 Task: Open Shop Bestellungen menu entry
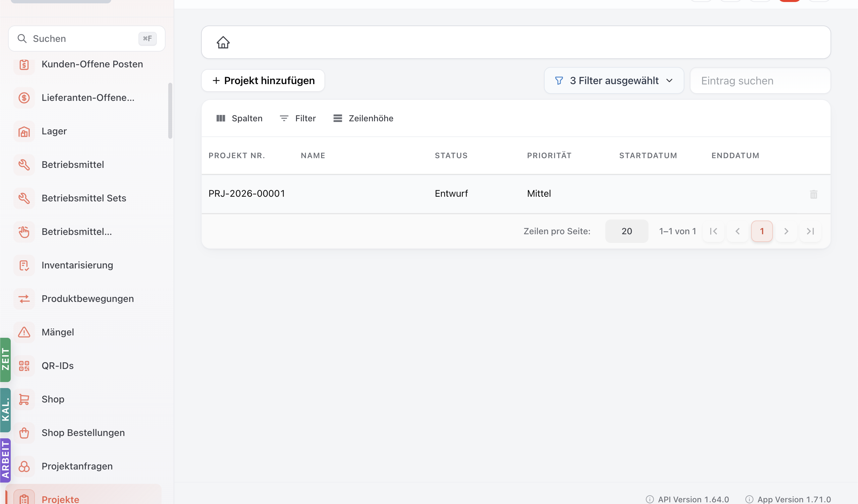(83, 433)
